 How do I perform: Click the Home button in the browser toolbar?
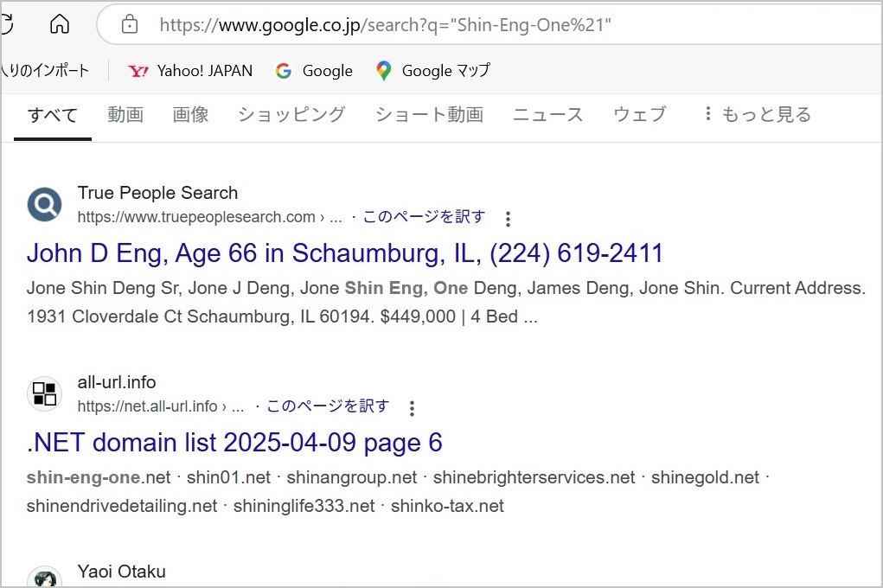[x=59, y=24]
